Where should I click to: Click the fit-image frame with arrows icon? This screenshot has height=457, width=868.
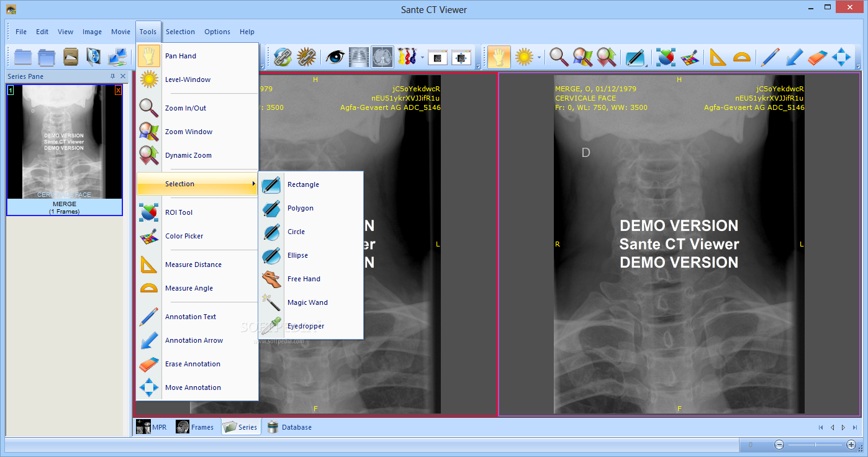tap(461, 57)
